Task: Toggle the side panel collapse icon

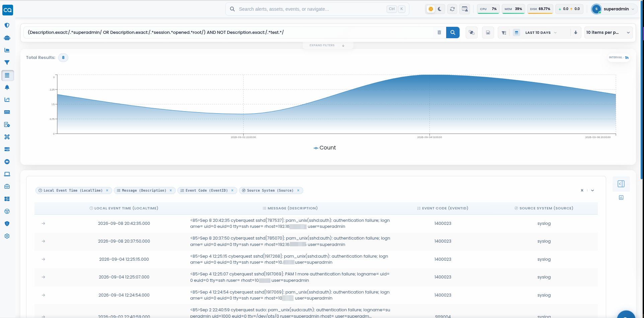Action: tap(621, 184)
